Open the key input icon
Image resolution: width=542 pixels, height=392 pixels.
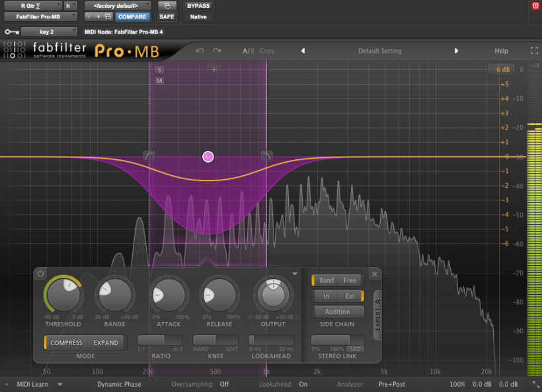click(12, 32)
